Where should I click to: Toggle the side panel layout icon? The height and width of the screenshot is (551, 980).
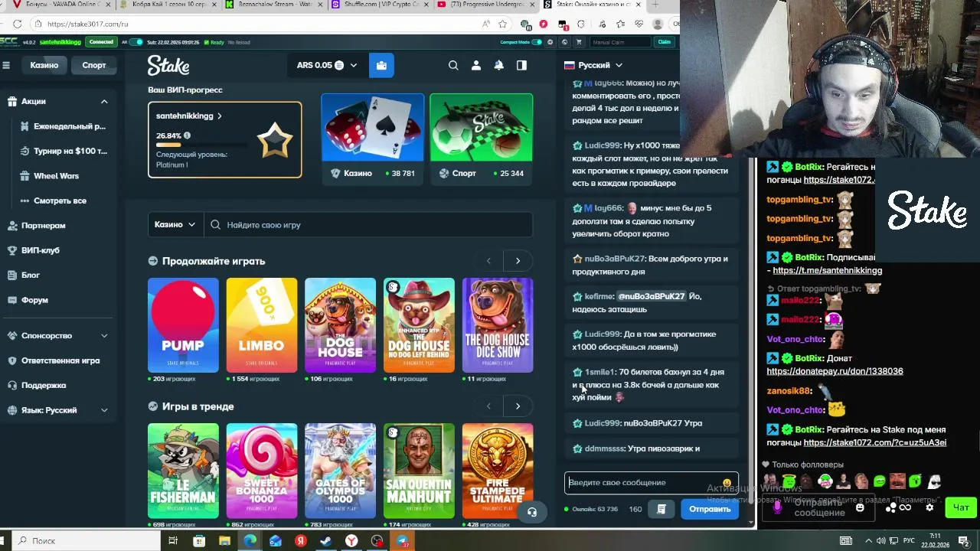(521, 65)
